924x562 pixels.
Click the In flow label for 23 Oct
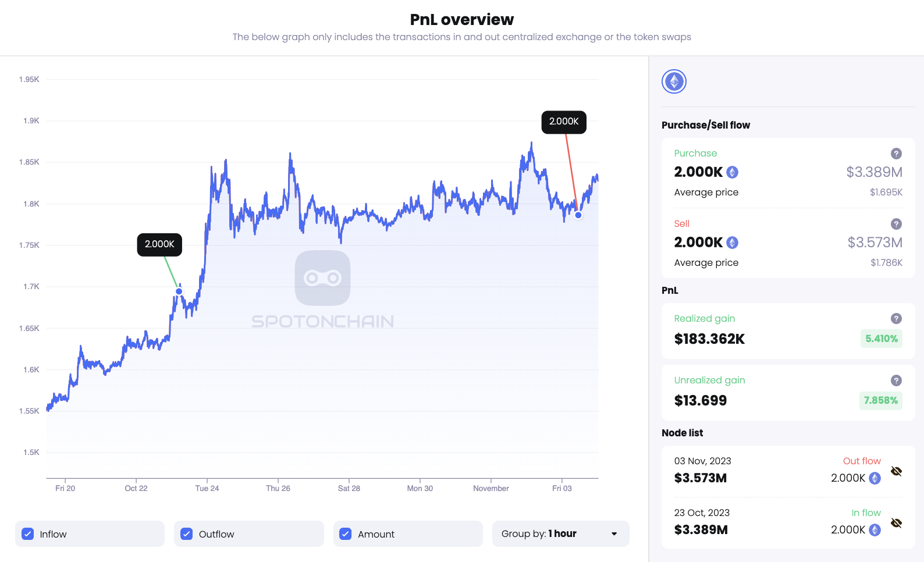(x=866, y=513)
